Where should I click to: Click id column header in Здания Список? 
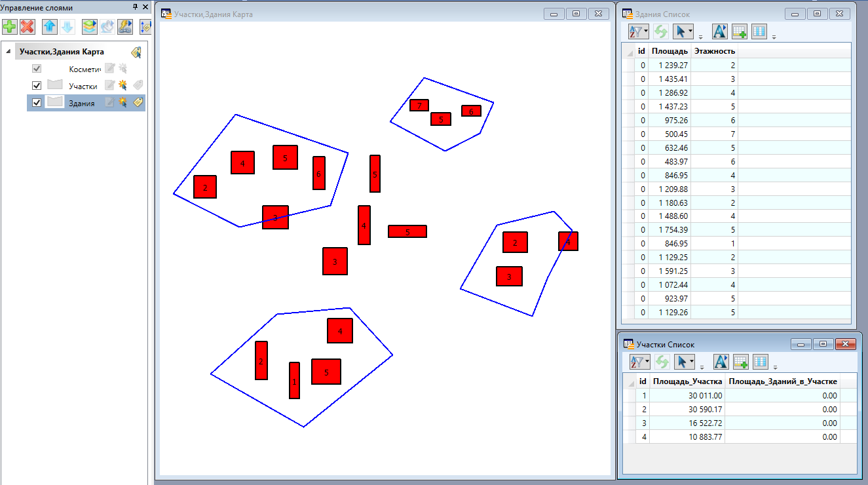(642, 51)
